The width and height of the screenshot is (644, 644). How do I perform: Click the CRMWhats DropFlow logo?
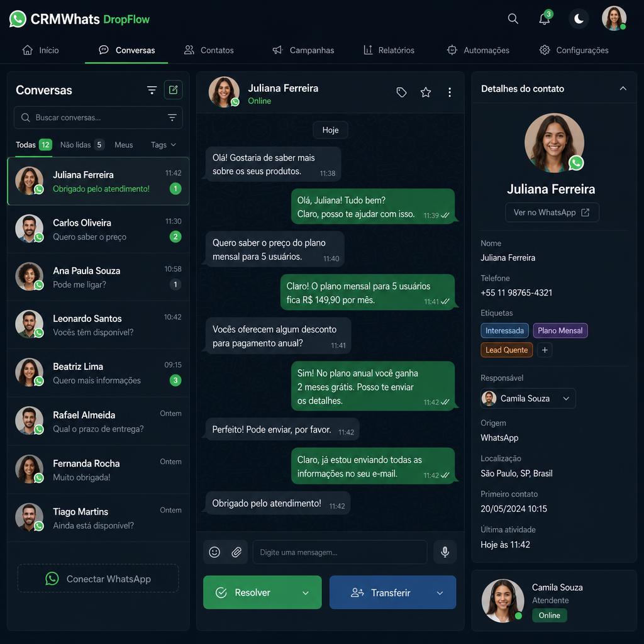coord(79,19)
